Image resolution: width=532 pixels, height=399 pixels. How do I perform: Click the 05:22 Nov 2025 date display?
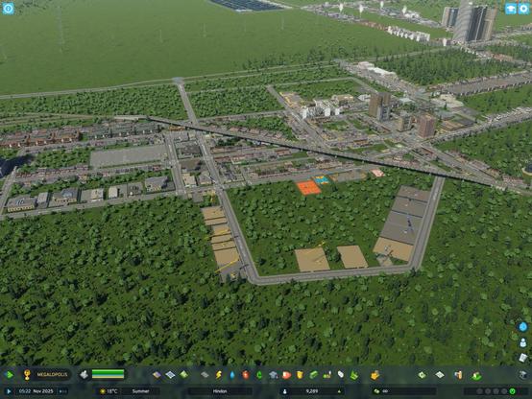click(36, 391)
